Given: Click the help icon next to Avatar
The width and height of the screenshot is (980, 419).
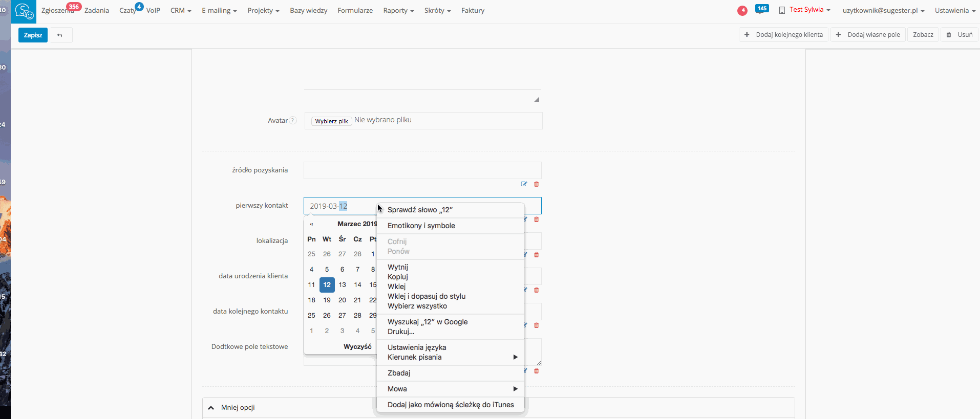Looking at the screenshot, I should tap(293, 121).
